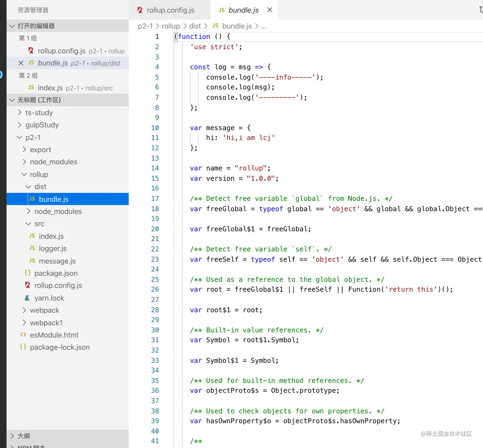Expand node_modules folder directly below export
The width and height of the screenshot is (483, 448).
coord(24,162)
